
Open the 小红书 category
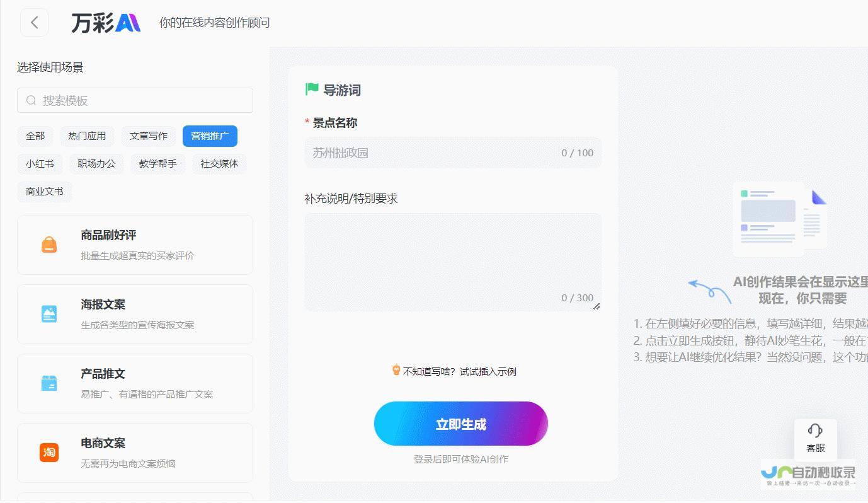point(40,164)
